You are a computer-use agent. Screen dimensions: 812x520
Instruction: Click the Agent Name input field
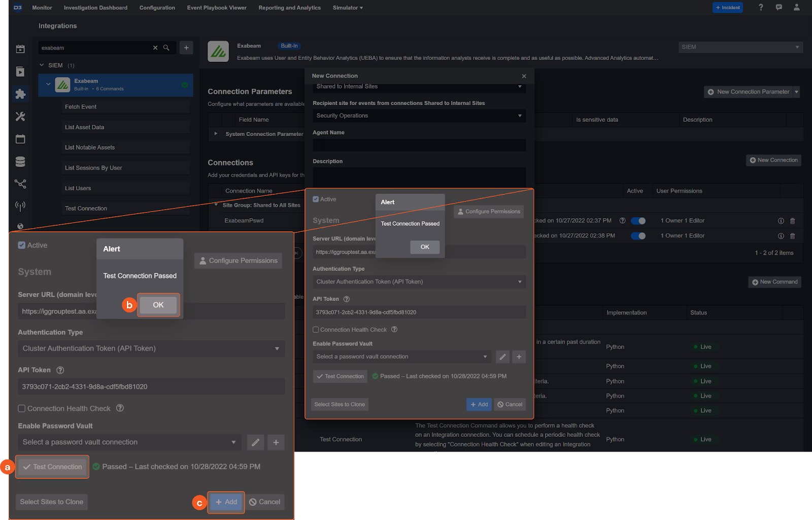point(419,145)
